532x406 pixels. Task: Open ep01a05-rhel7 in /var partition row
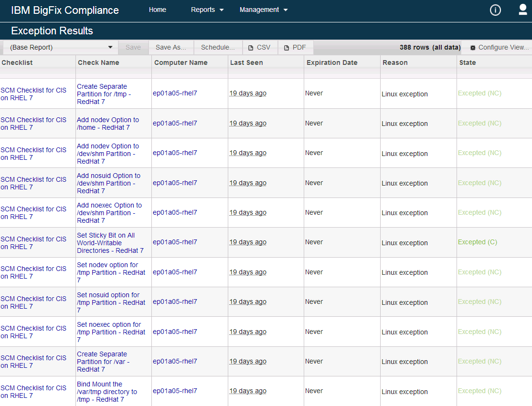click(175, 361)
